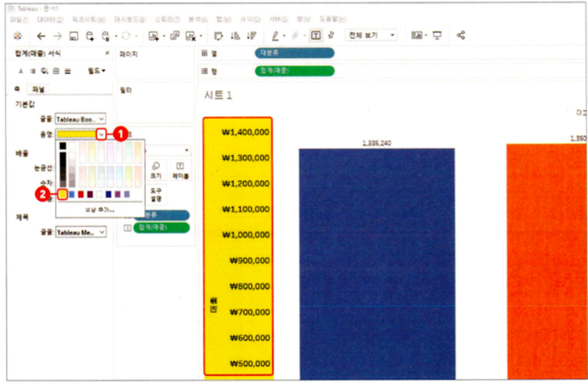Open the 데이터(D) menu

(x=50, y=19)
